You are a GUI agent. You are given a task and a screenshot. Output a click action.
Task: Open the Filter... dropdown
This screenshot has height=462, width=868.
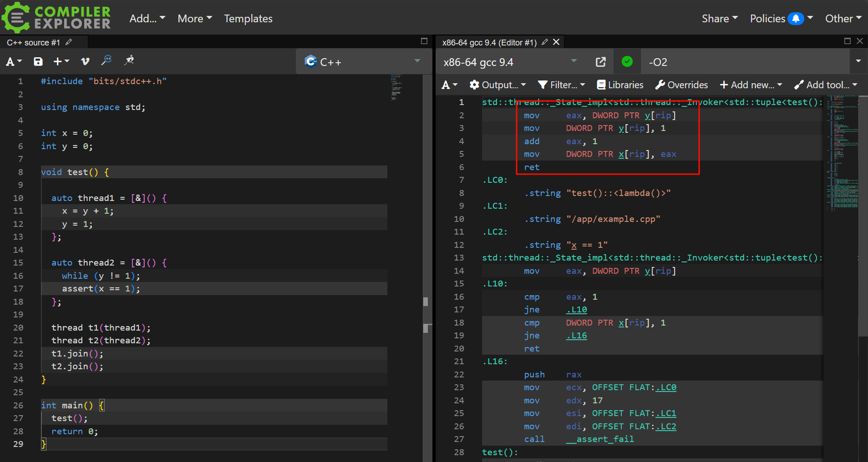click(561, 85)
